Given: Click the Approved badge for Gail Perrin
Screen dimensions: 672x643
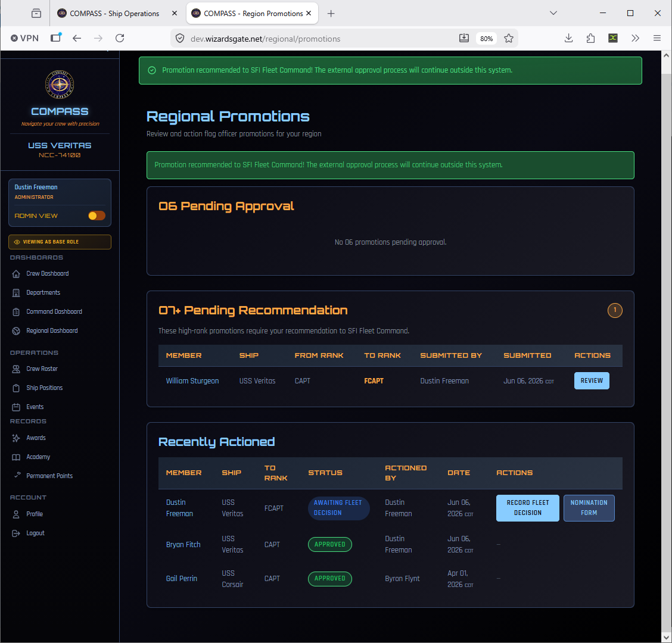Looking at the screenshot, I should 330,579.
